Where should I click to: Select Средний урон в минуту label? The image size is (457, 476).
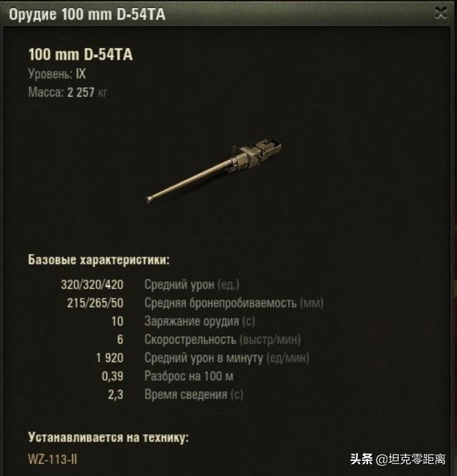(x=227, y=358)
